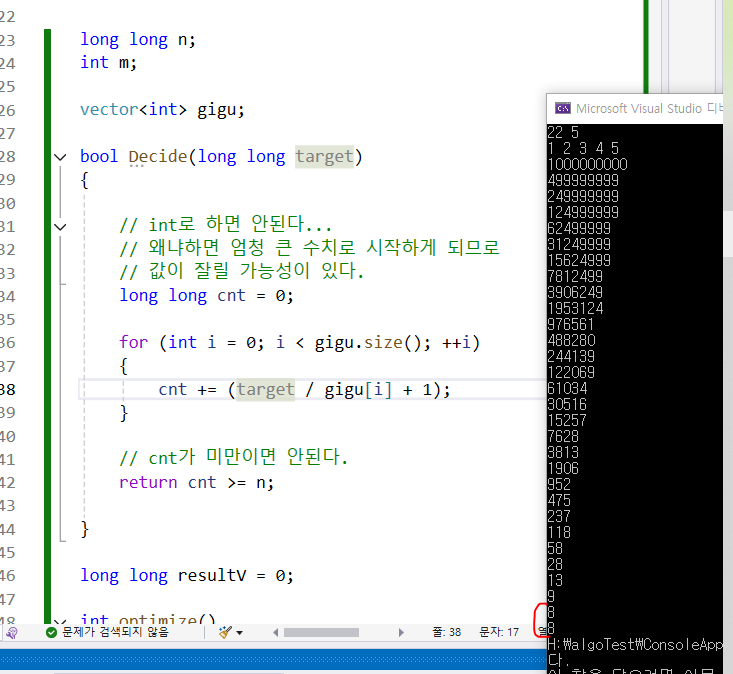This screenshot has height=674, width=733.
Task: Click 'gigu[i]' on line 38
Action: coord(358,389)
